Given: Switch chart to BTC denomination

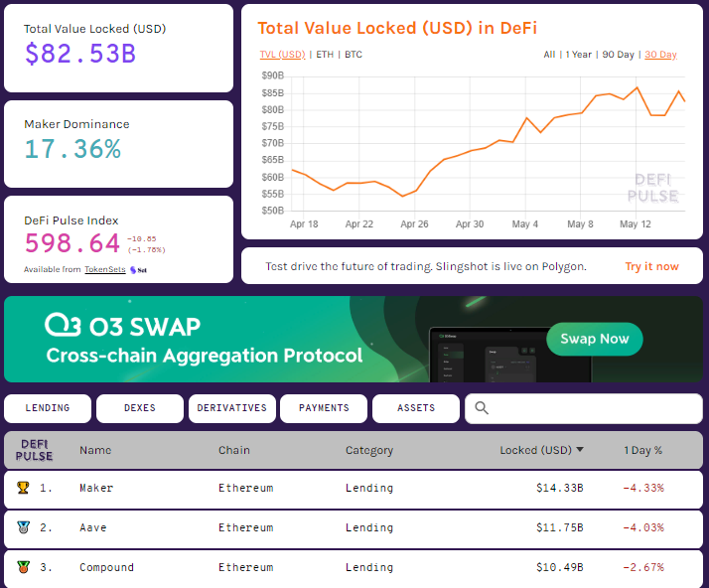Looking at the screenshot, I should coord(354,55).
